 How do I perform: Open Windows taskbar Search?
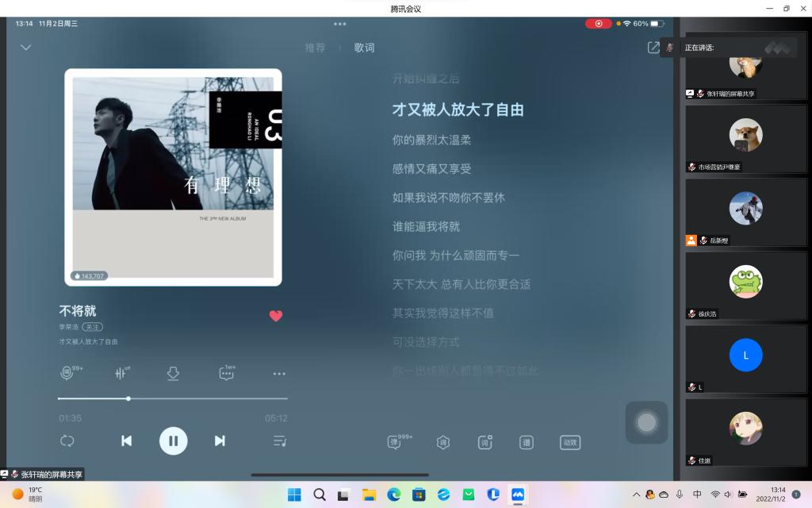(320, 495)
